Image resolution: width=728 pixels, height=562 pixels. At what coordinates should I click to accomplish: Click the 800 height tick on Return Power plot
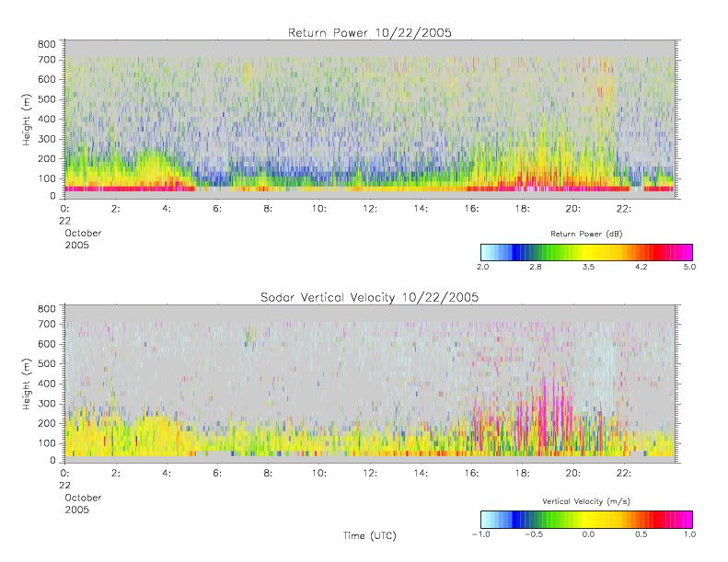[46, 44]
